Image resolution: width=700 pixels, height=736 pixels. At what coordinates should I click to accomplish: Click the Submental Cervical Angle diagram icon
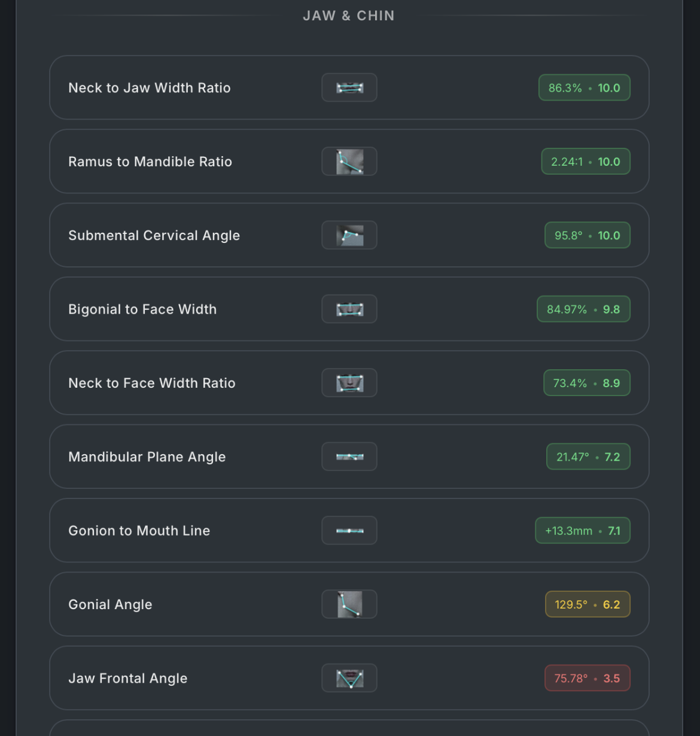(x=349, y=235)
